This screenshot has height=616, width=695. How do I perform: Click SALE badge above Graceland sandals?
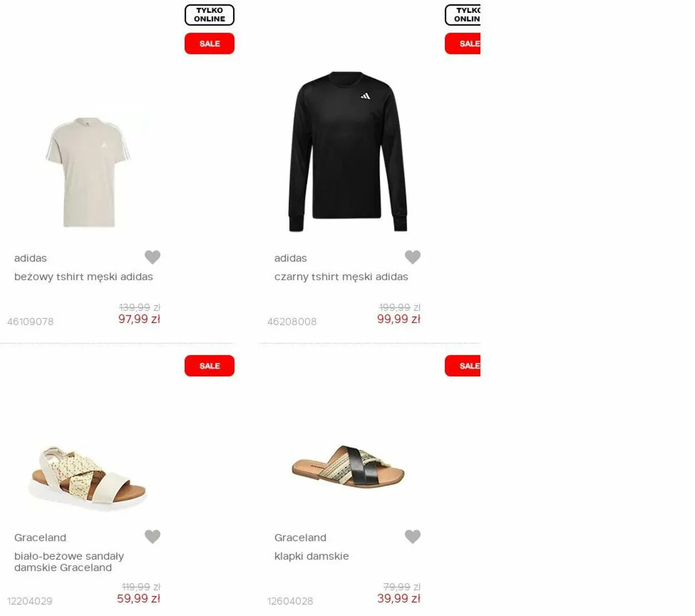[x=210, y=366]
